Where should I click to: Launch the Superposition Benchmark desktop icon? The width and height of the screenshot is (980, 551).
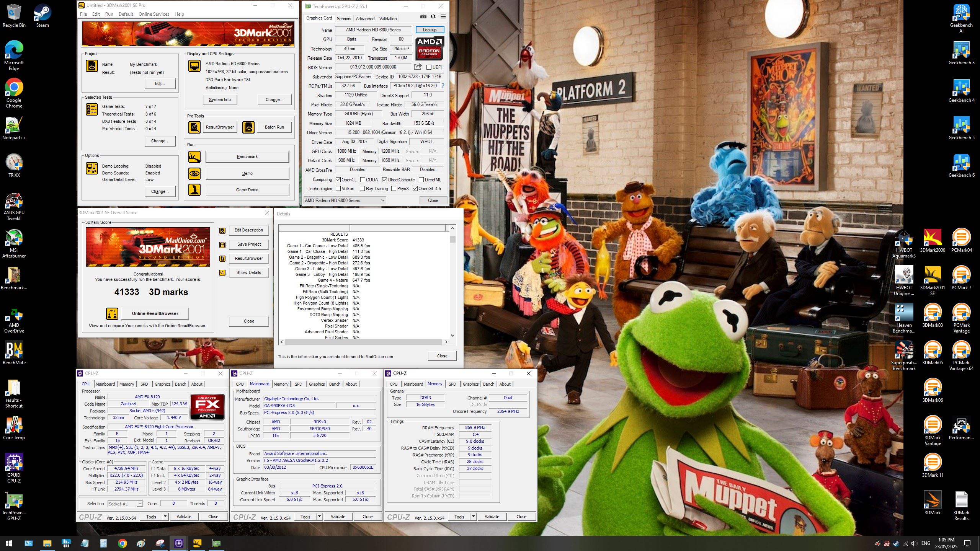pos(904,356)
